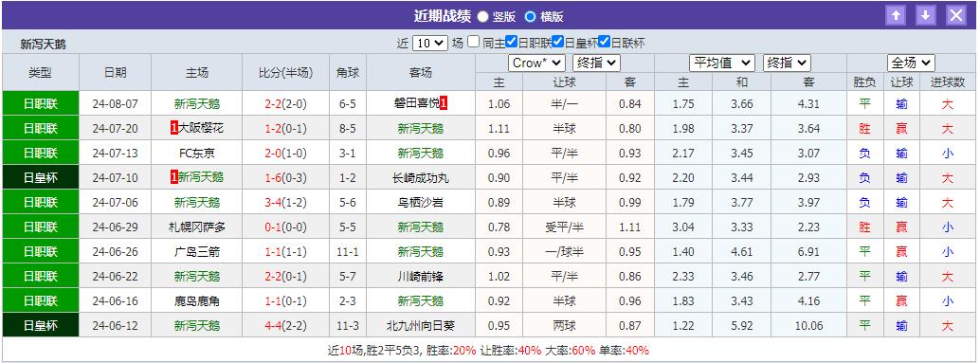Click the 长崎成功丸 team name

tap(421, 178)
